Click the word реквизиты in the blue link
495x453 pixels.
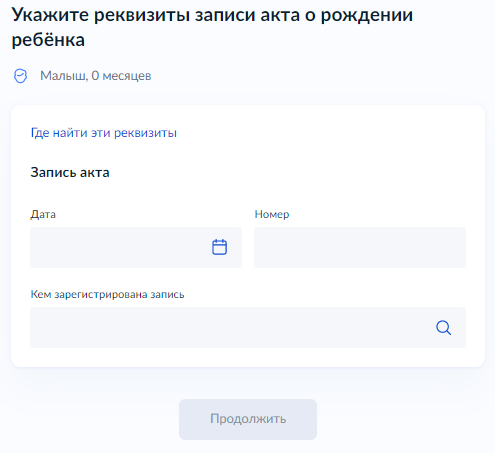145,133
